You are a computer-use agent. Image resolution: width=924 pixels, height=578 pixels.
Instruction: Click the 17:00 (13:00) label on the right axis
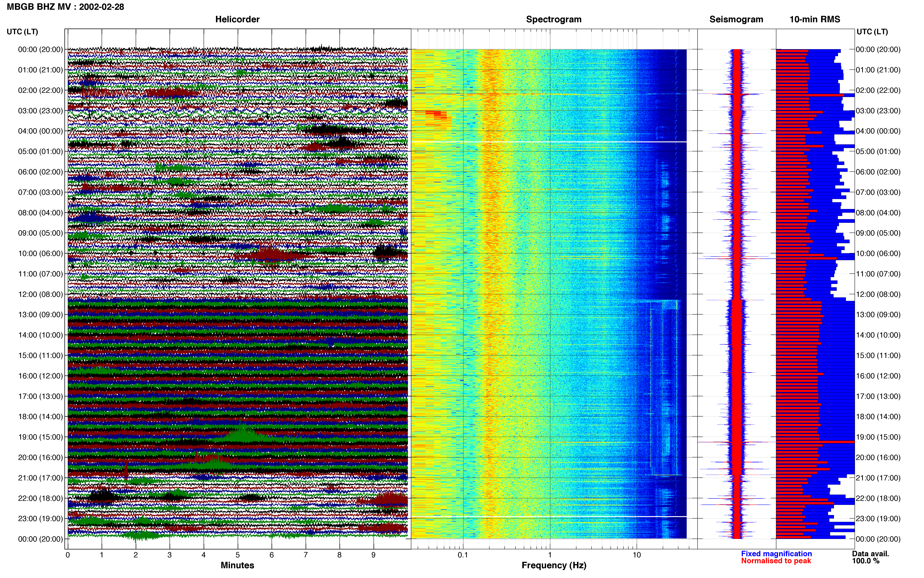click(878, 396)
